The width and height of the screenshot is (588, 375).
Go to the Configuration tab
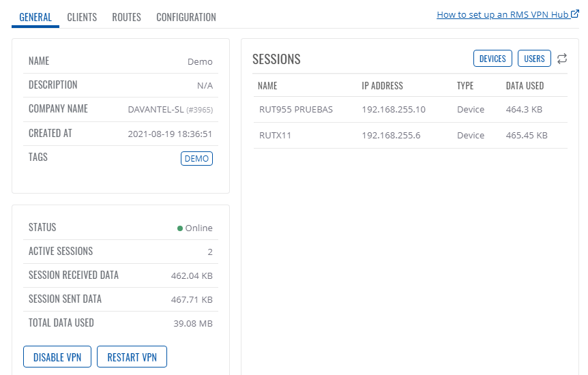(186, 17)
